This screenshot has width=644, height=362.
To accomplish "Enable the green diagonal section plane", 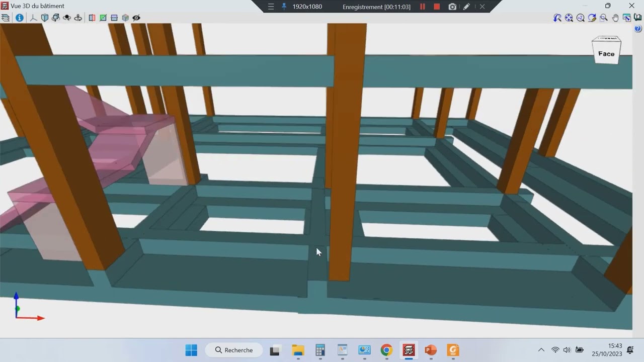I will coord(103,18).
